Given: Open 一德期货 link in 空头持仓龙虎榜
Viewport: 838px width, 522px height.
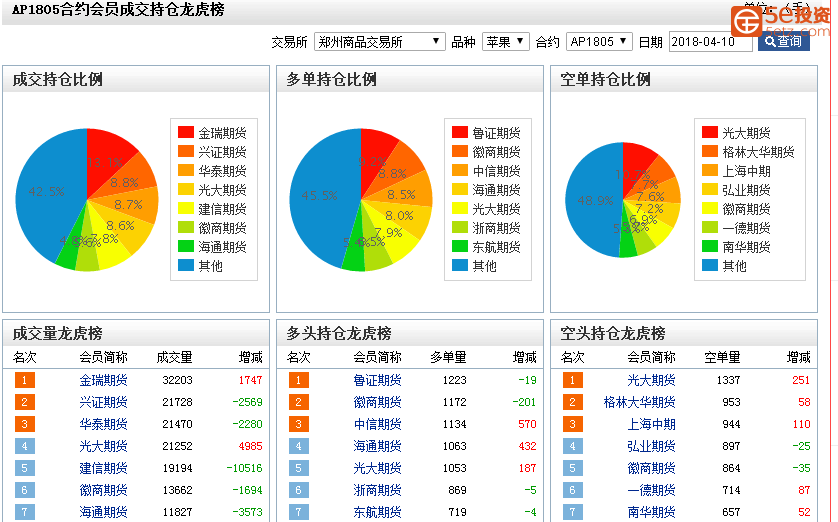Looking at the screenshot, I should 651,490.
